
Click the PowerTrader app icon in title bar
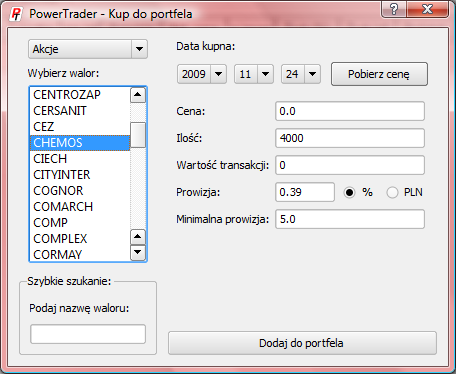click(16, 14)
